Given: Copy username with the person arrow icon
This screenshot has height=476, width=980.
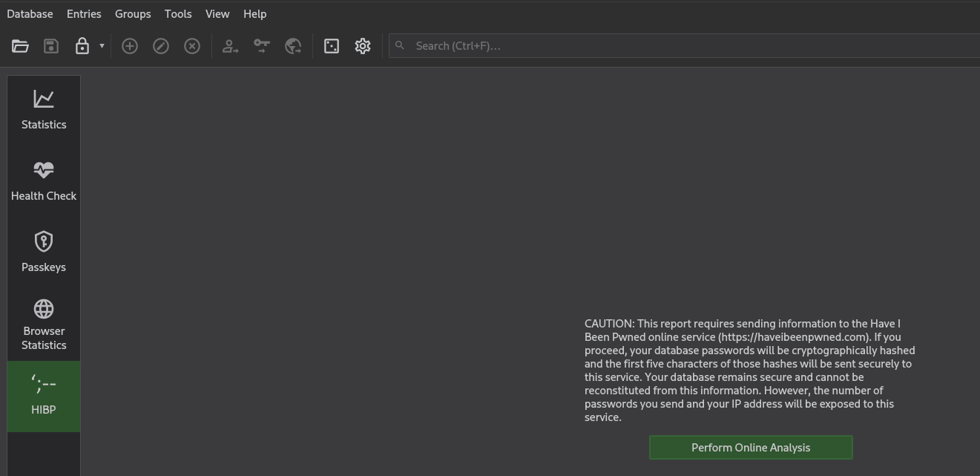Looking at the screenshot, I should pos(231,46).
